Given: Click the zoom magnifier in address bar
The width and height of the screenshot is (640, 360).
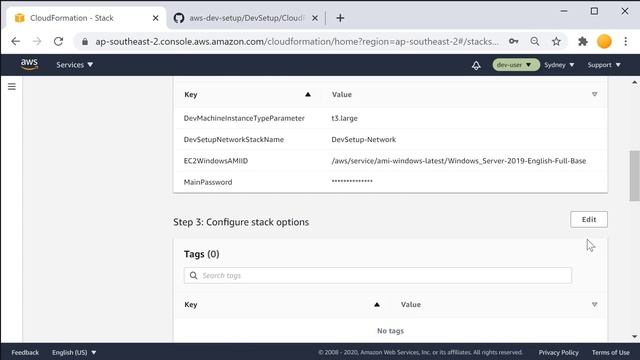Looking at the screenshot, I should 535,41.
